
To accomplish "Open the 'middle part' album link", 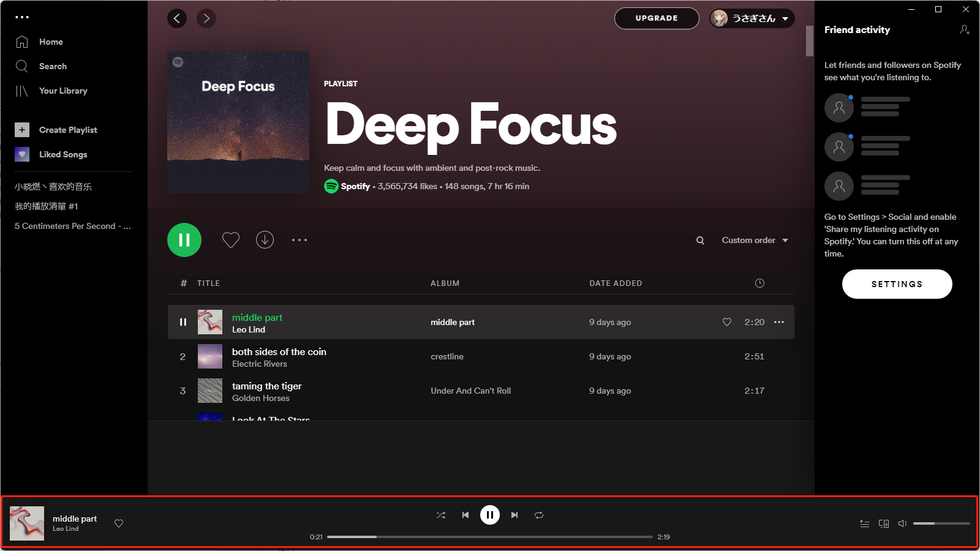I will 453,322.
